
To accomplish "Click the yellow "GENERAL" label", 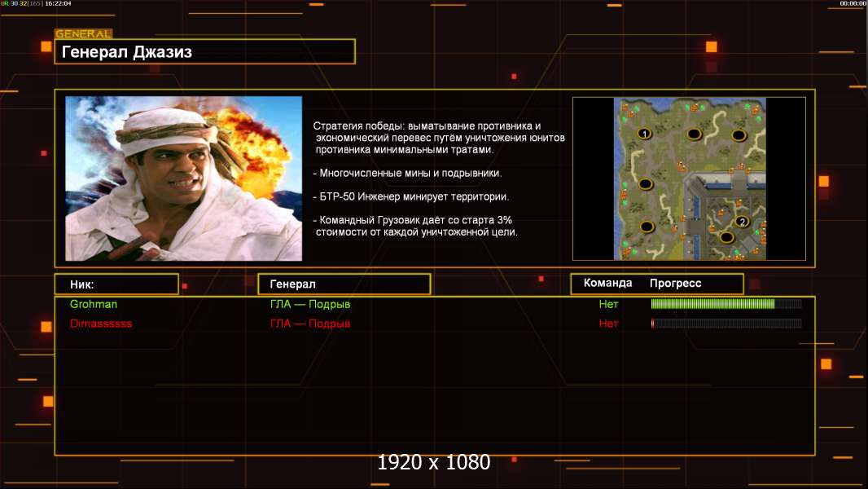I will click(x=84, y=33).
